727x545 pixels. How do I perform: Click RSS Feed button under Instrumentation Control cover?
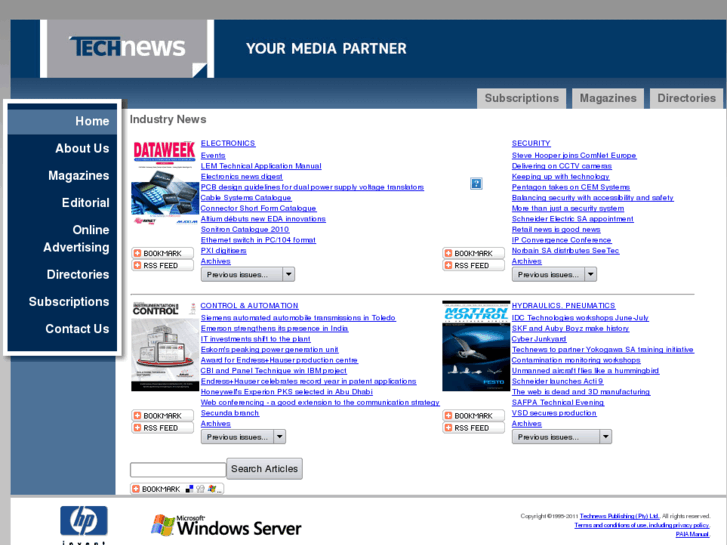coord(162,428)
